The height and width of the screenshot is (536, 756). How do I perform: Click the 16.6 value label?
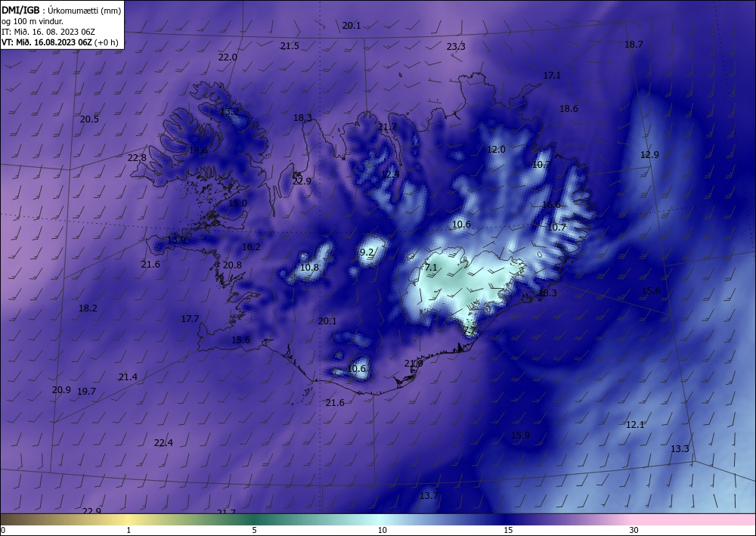pos(551,204)
